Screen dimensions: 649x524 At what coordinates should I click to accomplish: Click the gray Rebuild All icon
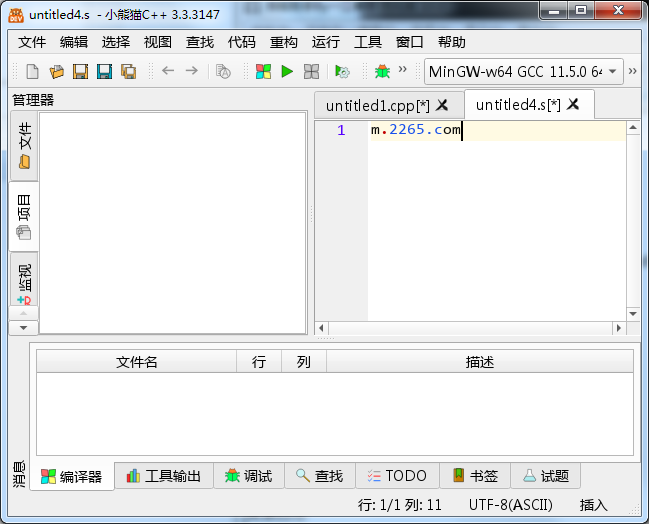pyautogui.click(x=311, y=71)
